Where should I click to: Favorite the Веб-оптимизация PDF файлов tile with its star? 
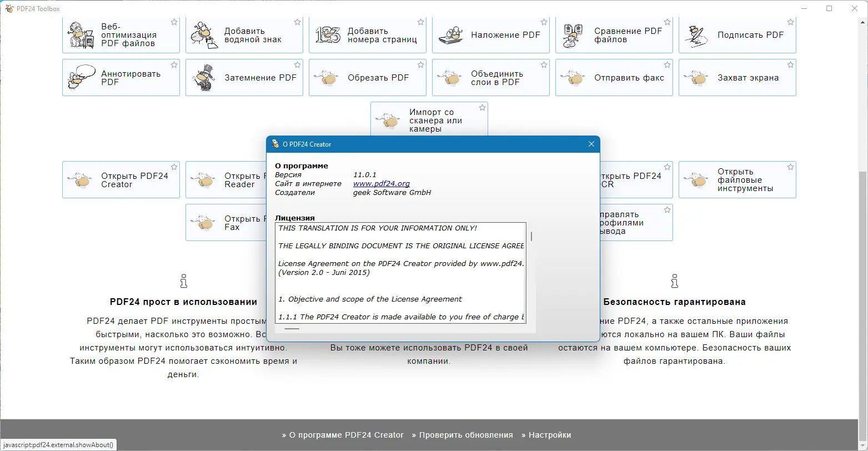[x=174, y=22]
